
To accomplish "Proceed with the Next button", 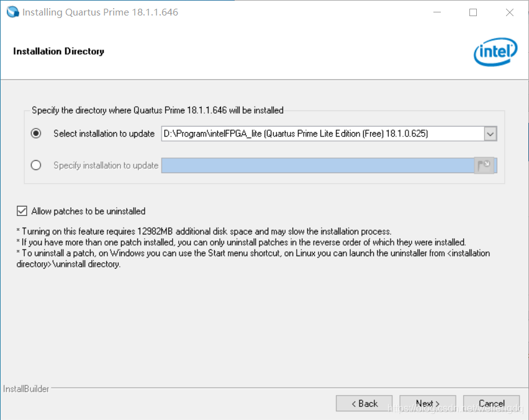I will click(x=427, y=403).
